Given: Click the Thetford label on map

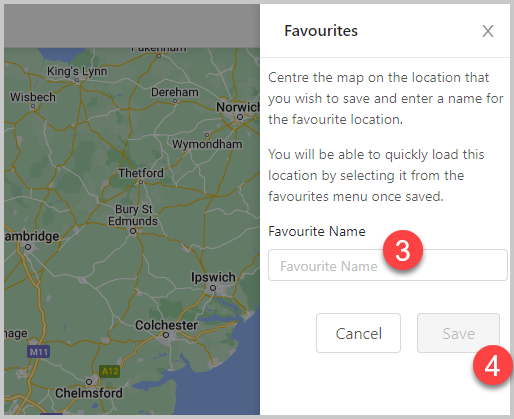Looking at the screenshot, I should click(141, 173).
